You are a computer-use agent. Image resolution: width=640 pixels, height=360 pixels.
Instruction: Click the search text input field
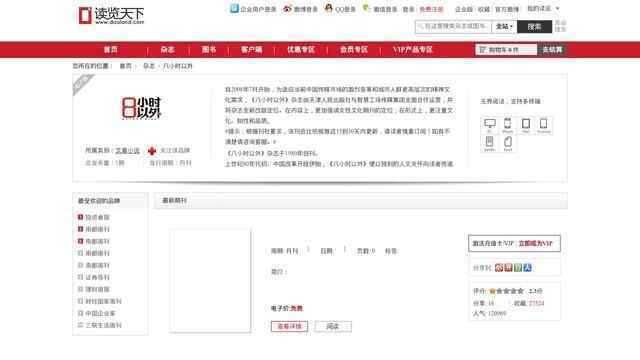453,27
